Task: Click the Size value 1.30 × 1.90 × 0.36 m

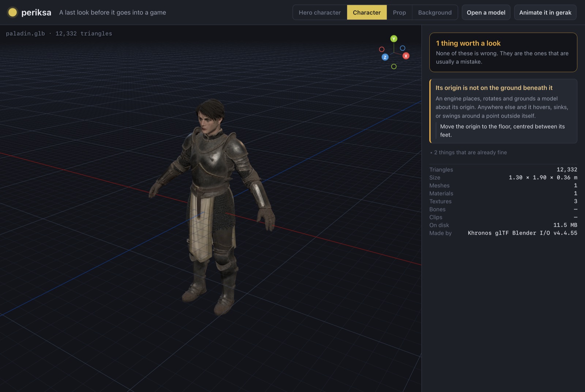Action: pos(543,178)
